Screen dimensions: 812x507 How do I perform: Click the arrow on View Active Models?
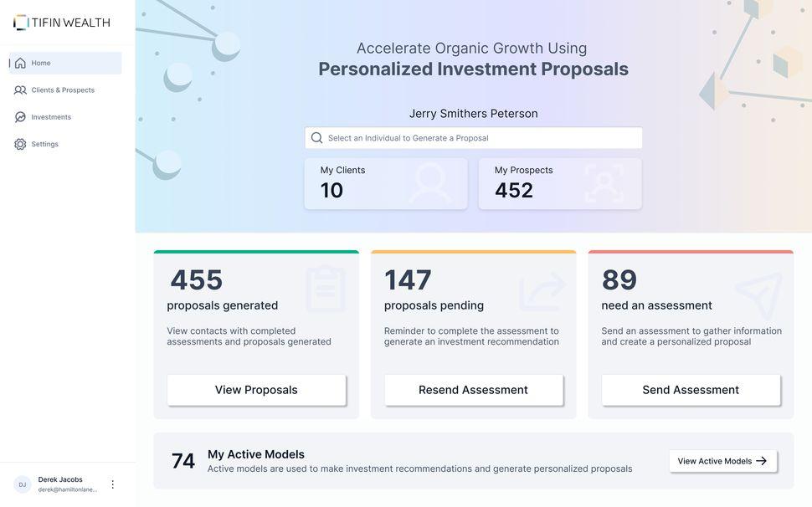click(761, 461)
